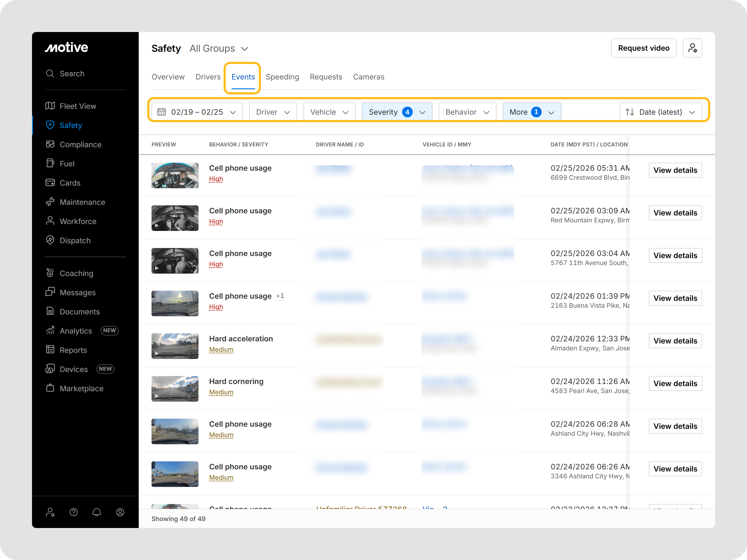Click the Fleet View map icon
The image size is (747, 560).
coord(50,106)
